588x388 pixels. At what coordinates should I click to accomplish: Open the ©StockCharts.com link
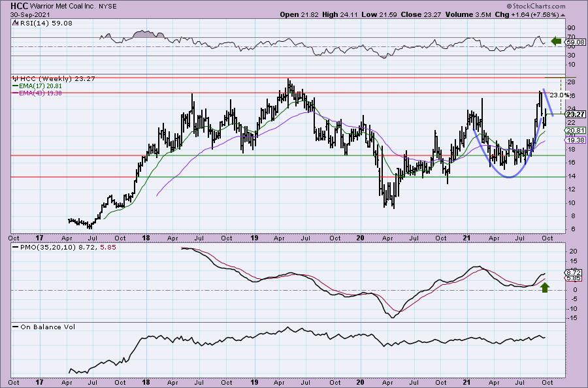pyautogui.click(x=536, y=6)
